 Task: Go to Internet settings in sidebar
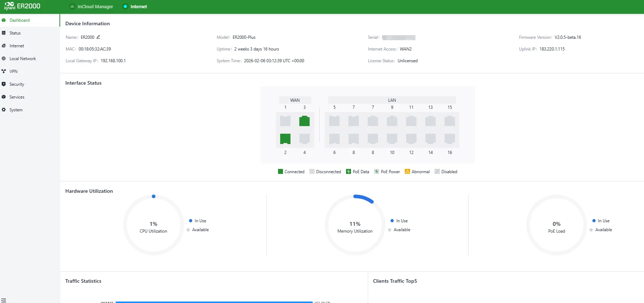[x=30, y=46]
